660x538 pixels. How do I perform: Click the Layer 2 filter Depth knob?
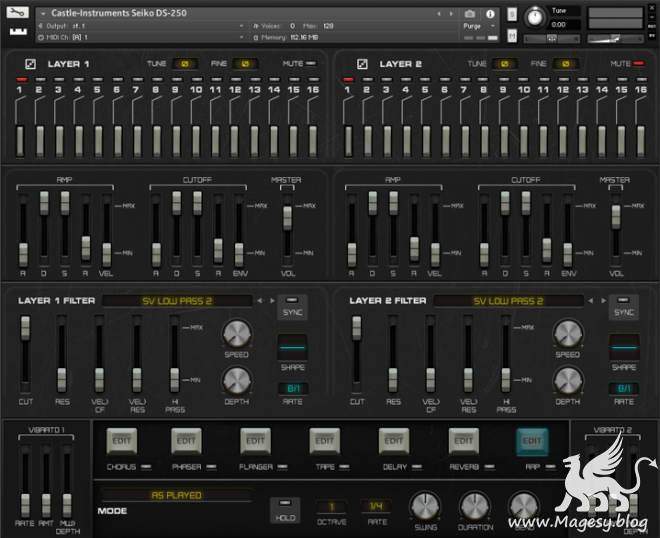[567, 381]
